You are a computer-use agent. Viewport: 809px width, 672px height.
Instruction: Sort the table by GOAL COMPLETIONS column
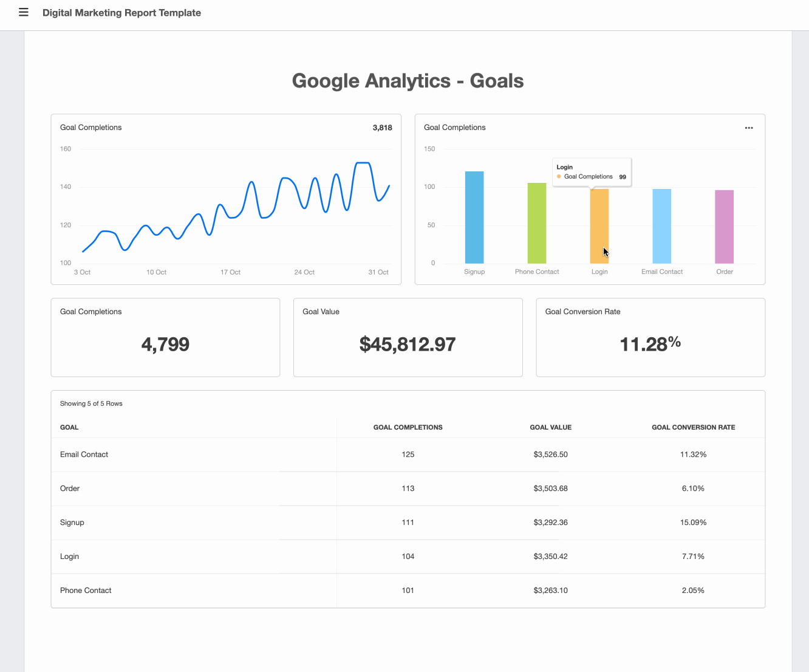(408, 427)
